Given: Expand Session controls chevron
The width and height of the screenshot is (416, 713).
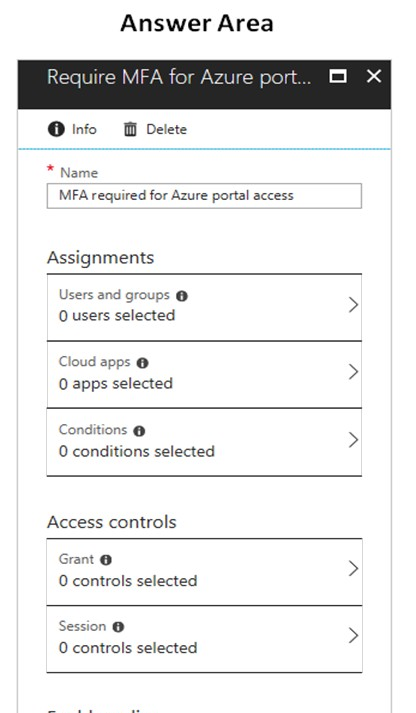Looking at the screenshot, I should [353, 636].
